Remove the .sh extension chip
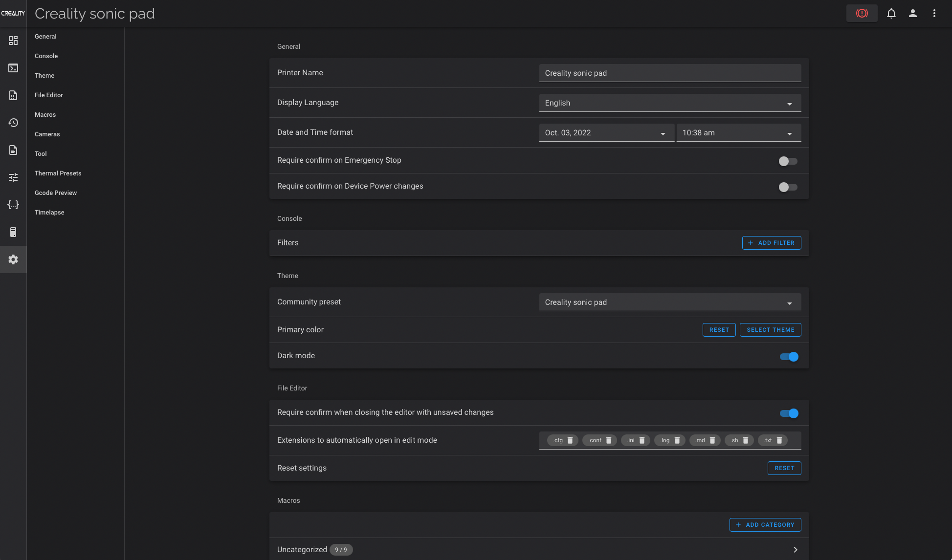The image size is (952, 560). (746, 440)
